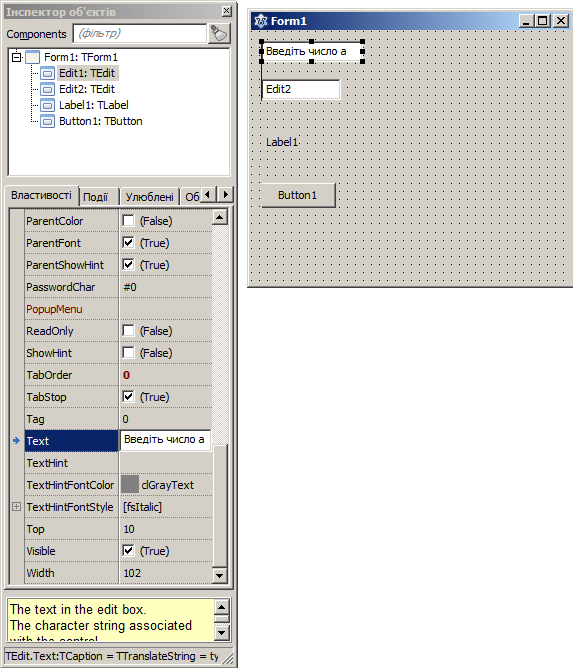Image resolution: width=574 pixels, height=669 pixels.
Task: Switch to the Події tab
Action: [96, 197]
